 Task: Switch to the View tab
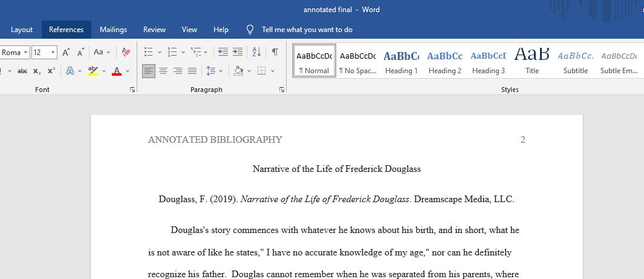click(x=189, y=30)
